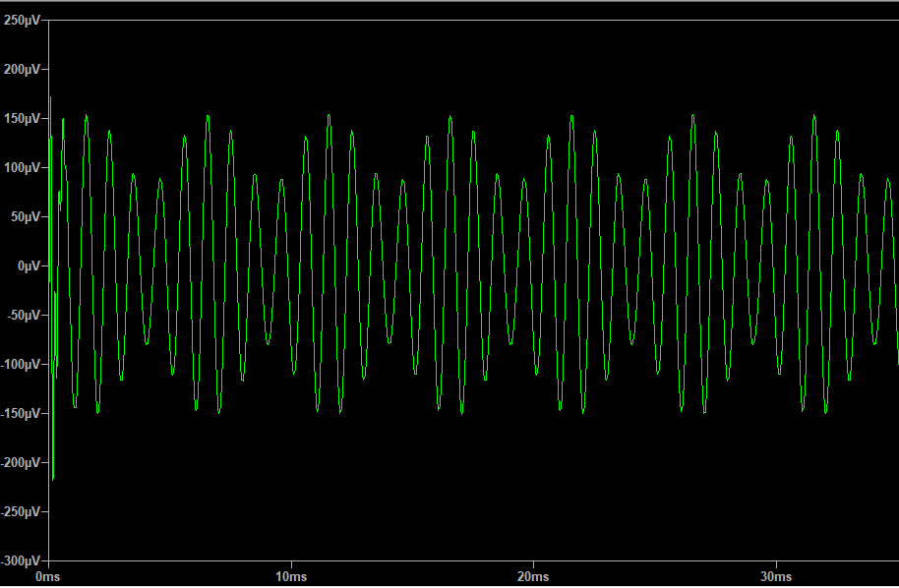Click the 250µV label on the vertical axis
899x588 pixels.
[x=22, y=21]
